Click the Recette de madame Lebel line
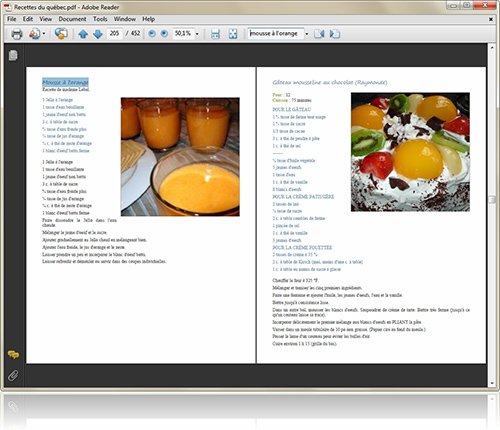The width and height of the screenshot is (500, 430). click(x=66, y=90)
